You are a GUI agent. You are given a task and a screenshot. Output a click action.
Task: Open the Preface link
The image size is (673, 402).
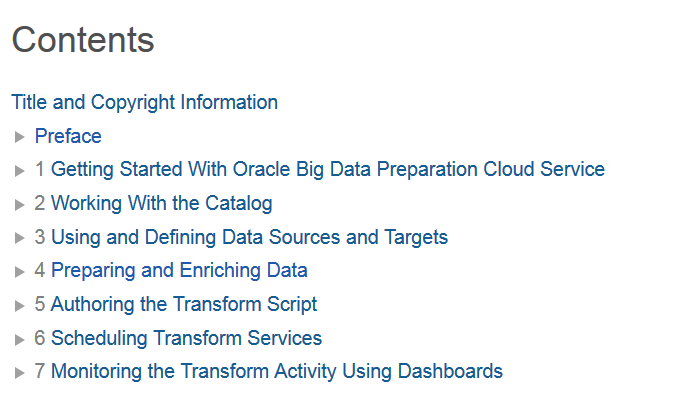[68, 136]
